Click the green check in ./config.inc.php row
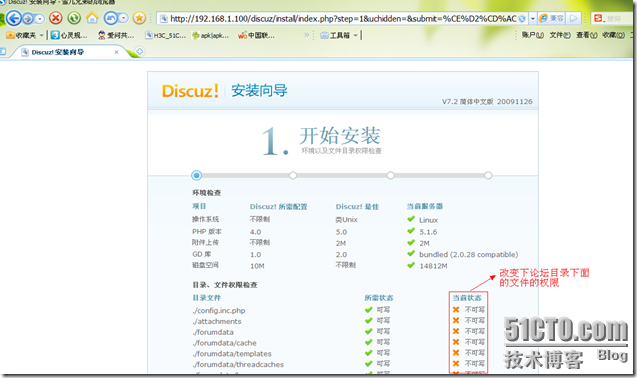Viewport: 637px width, 378px height. pos(368,310)
